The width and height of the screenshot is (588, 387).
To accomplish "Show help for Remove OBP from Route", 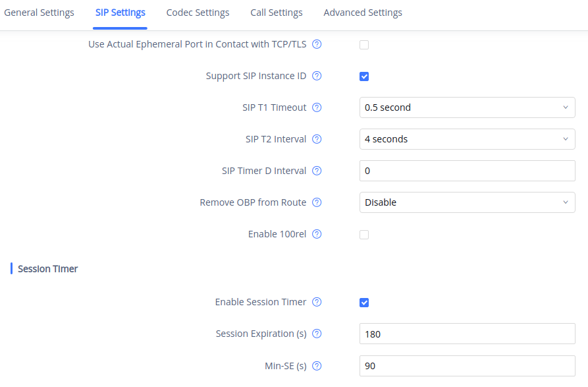I will pos(317,202).
